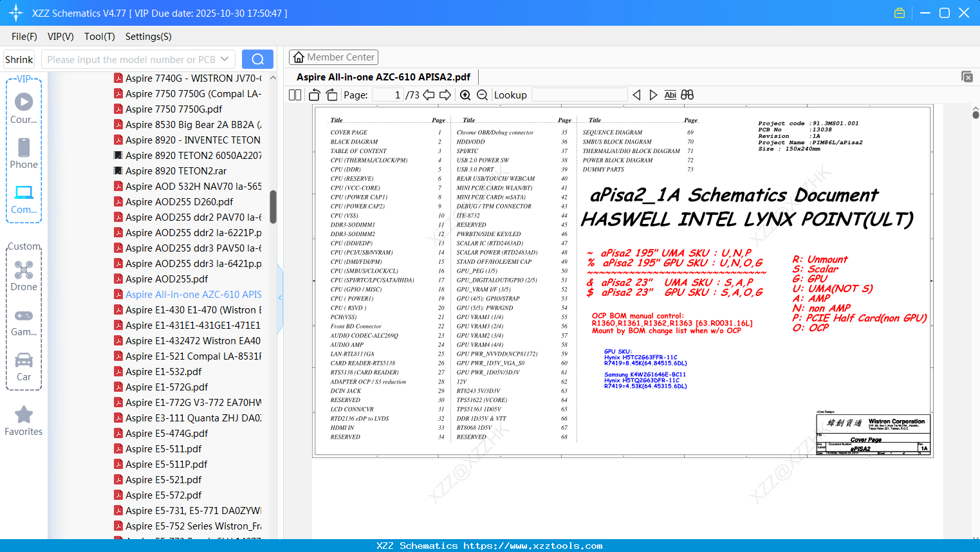This screenshot has width=980, height=552.
Task: Open Aspire E1-432472 Wistron EA40 file
Action: coord(188,340)
